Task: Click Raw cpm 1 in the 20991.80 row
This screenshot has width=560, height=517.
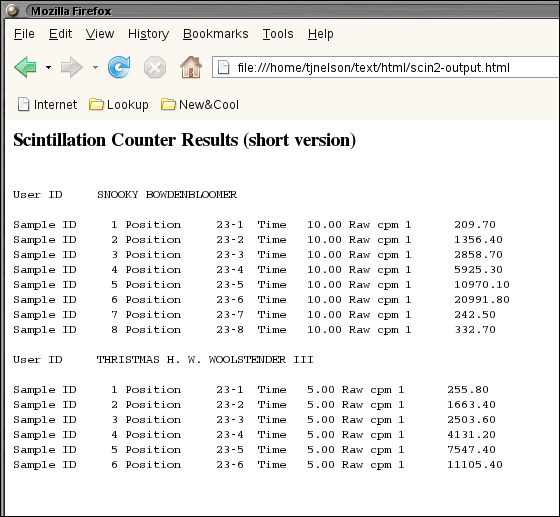Action: (380, 300)
